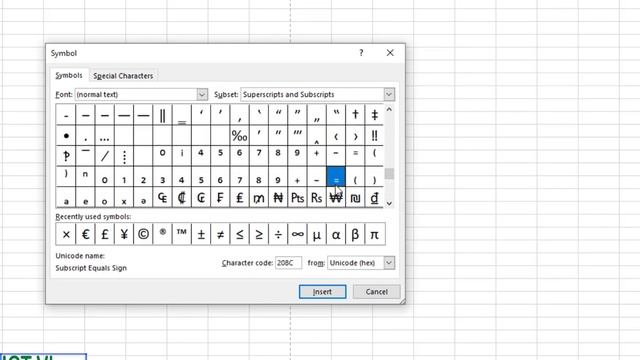Select pound sign £ from recently used
640x360 pixels.
point(105,234)
